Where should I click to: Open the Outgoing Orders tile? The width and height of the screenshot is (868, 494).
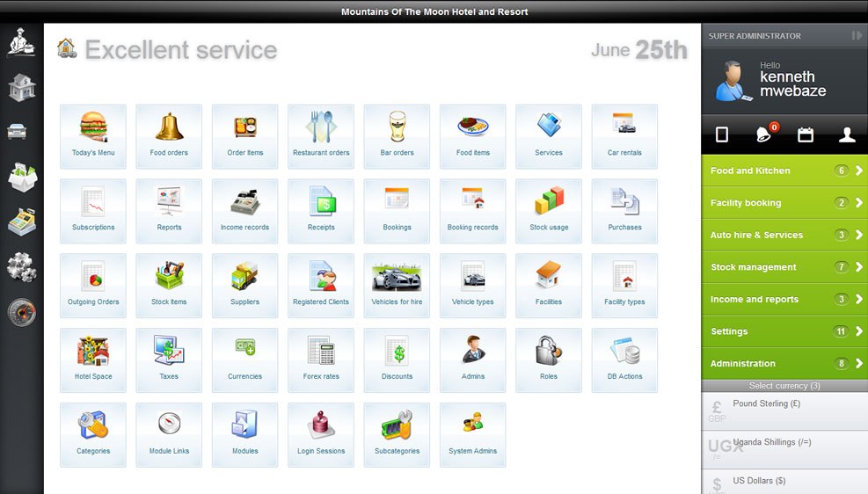[93, 286]
